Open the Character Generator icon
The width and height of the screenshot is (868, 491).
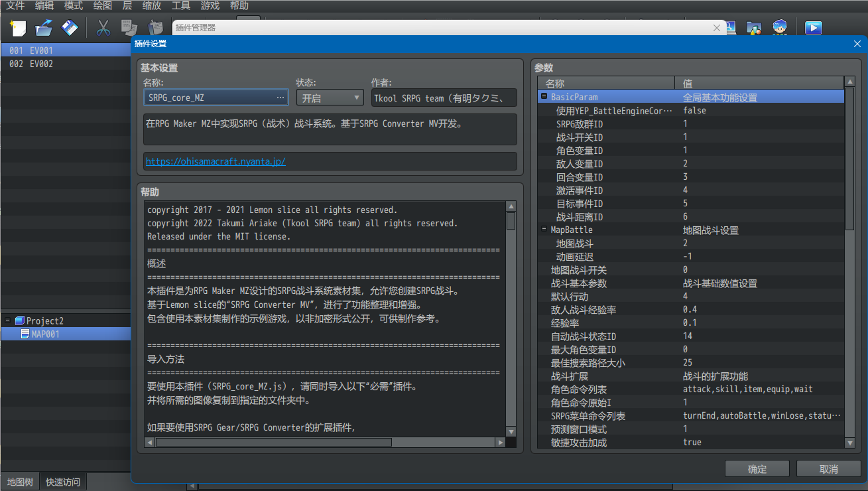click(x=779, y=28)
